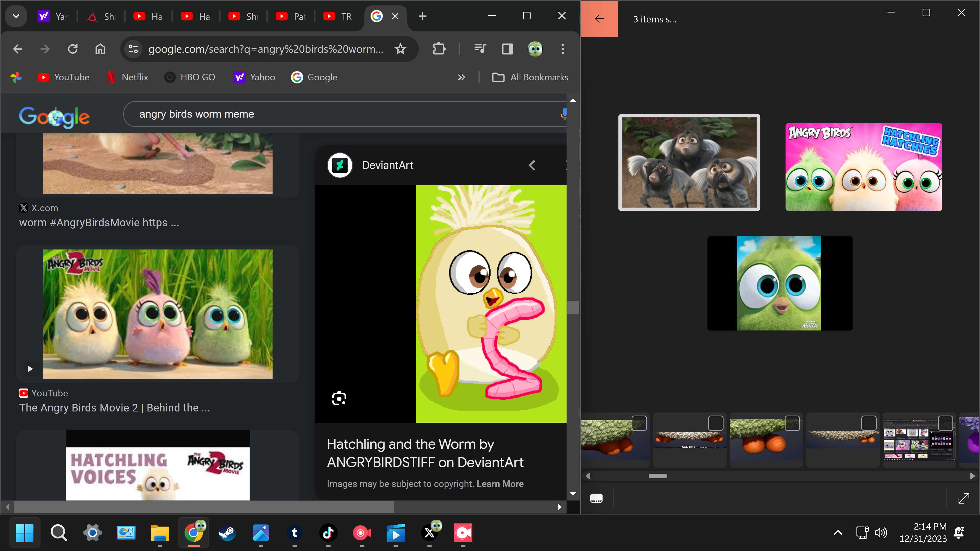
Task: Search image with Google Lens icon
Action: coord(339,398)
